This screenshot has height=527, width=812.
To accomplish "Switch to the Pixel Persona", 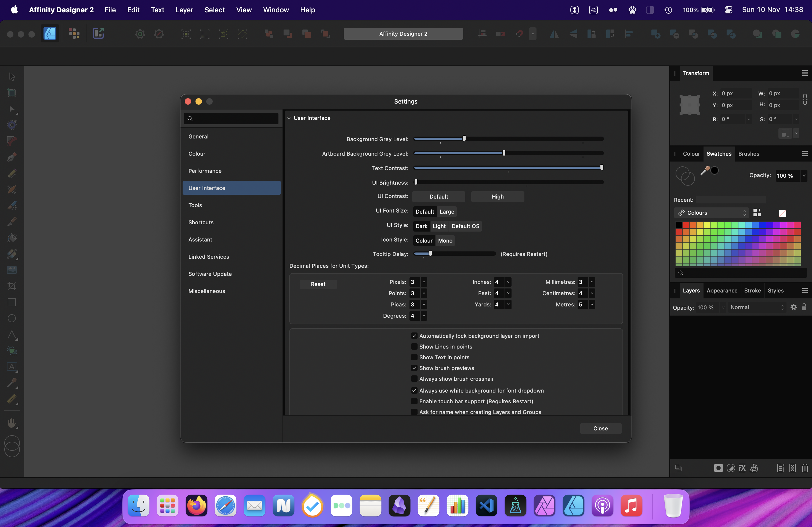I will (74, 33).
